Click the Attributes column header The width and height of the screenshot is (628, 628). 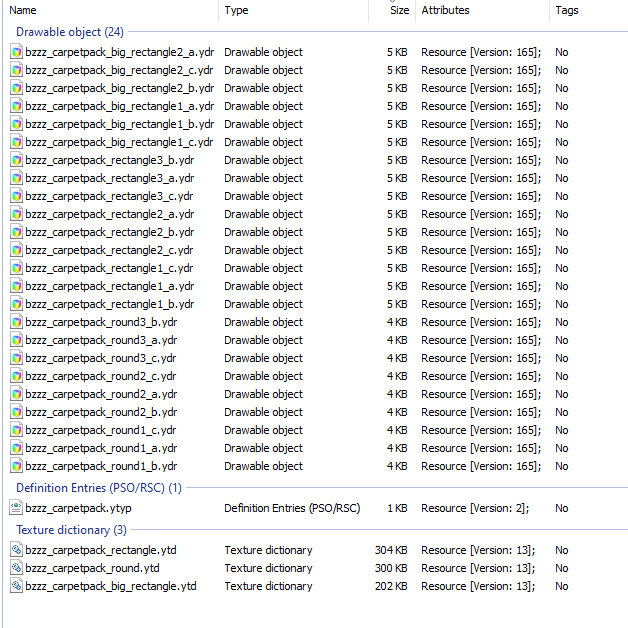[x=483, y=10]
